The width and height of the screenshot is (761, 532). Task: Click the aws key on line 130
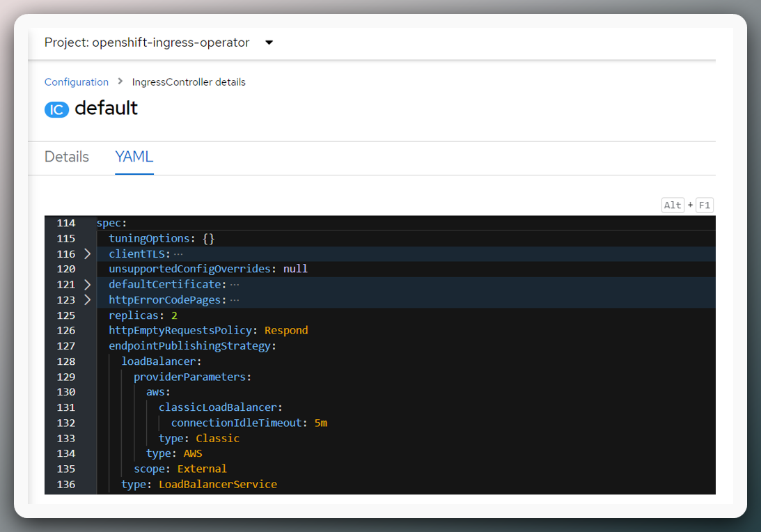(x=155, y=392)
